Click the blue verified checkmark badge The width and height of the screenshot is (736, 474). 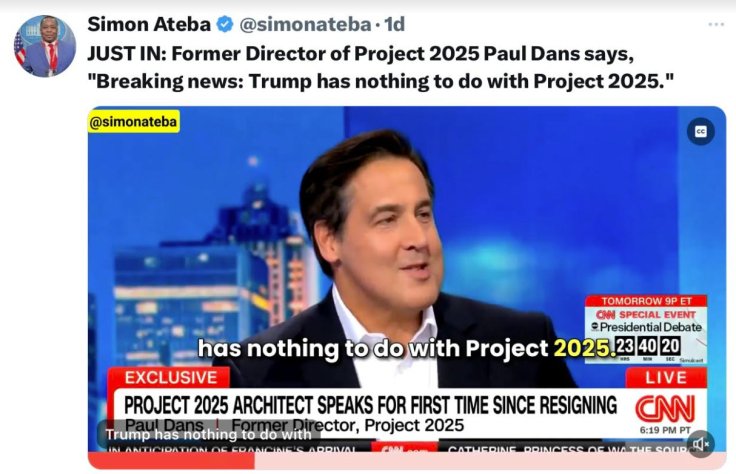coord(225,24)
